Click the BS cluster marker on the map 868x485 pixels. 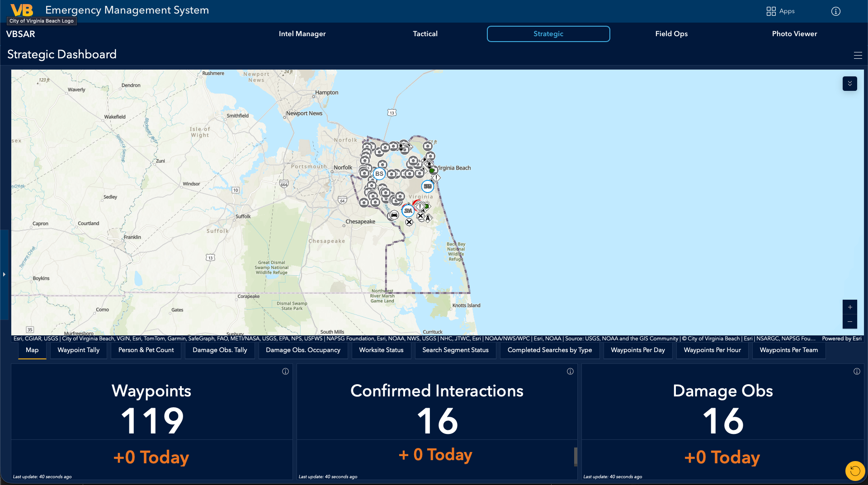pyautogui.click(x=379, y=174)
